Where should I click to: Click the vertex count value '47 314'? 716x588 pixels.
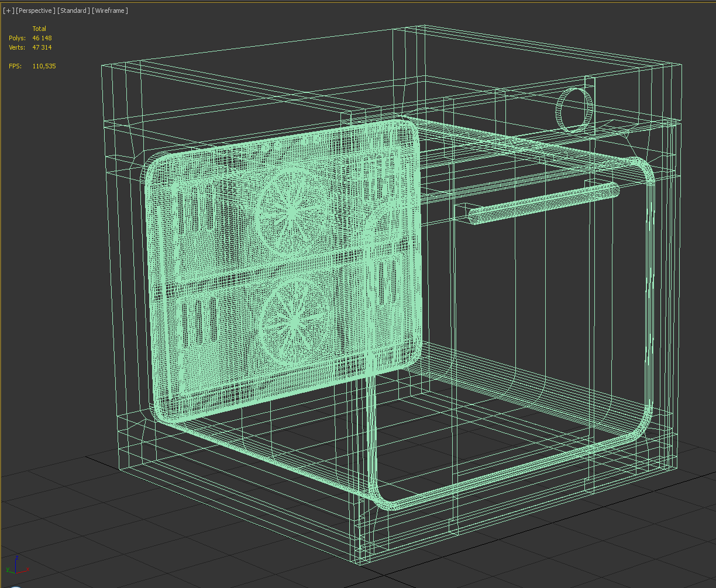(42, 47)
